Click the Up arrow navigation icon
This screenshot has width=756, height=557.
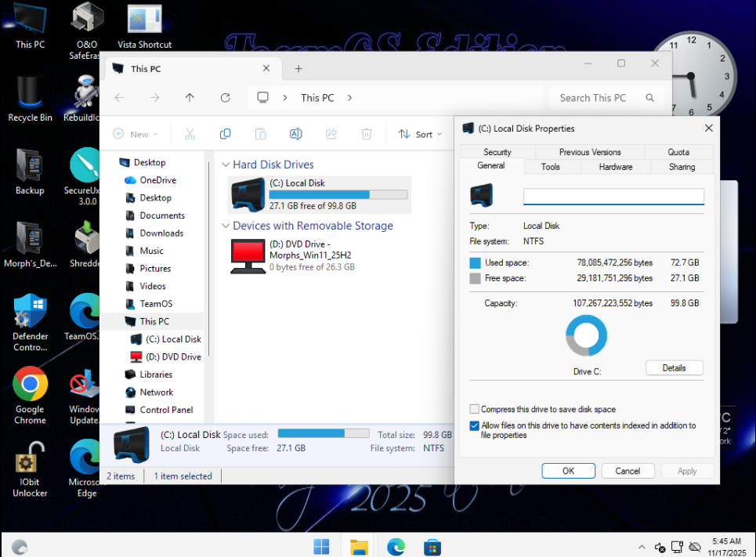pos(190,98)
